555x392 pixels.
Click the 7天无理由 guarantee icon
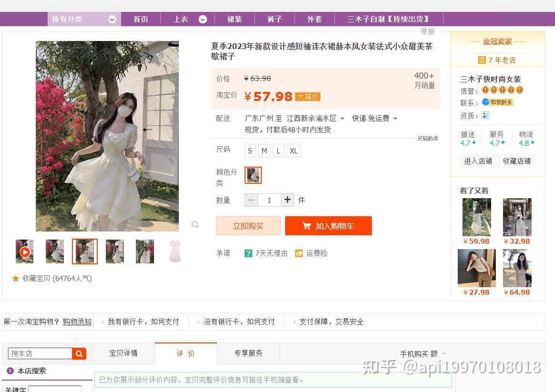pyautogui.click(x=248, y=253)
